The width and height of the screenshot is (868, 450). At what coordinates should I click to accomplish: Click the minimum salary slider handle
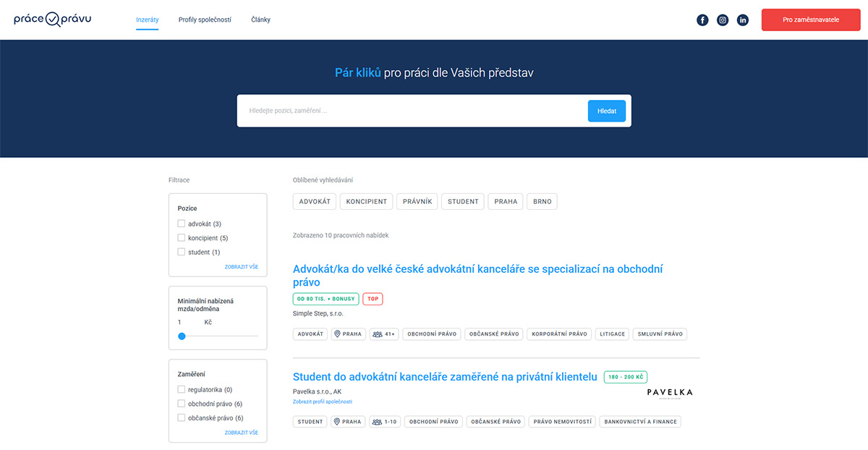[182, 336]
